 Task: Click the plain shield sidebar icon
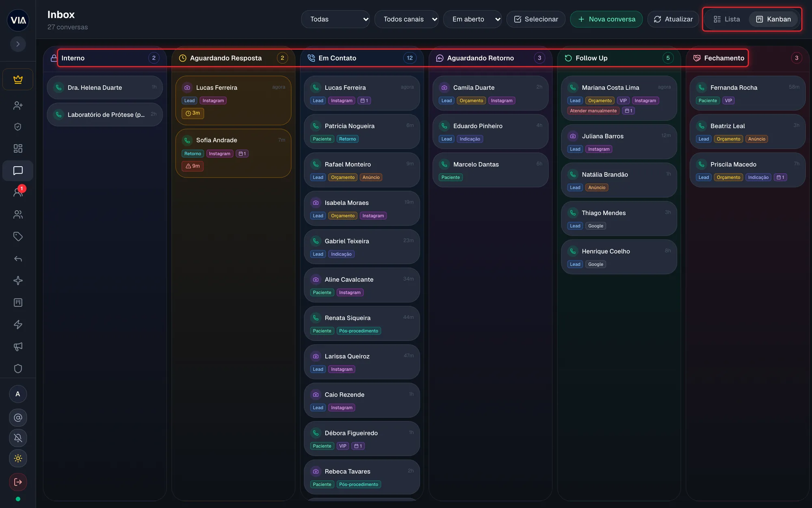click(x=18, y=369)
